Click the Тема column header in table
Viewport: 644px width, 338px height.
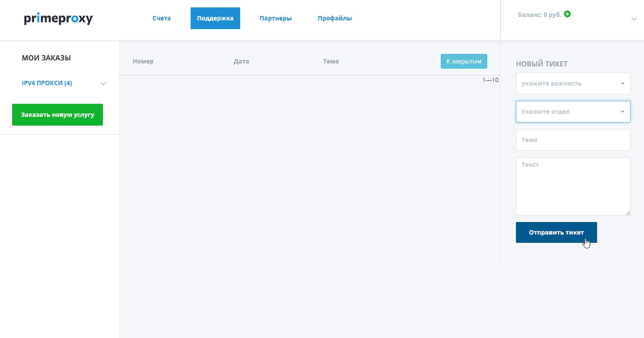point(331,61)
